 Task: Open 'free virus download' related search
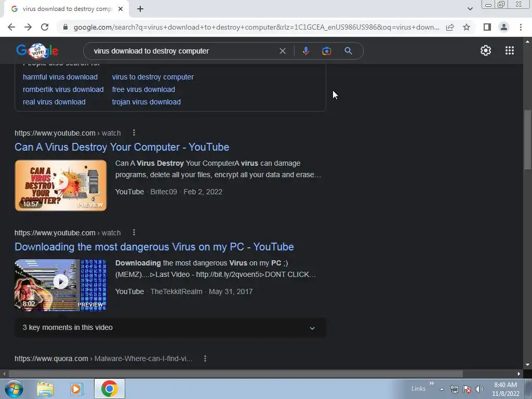click(x=143, y=89)
